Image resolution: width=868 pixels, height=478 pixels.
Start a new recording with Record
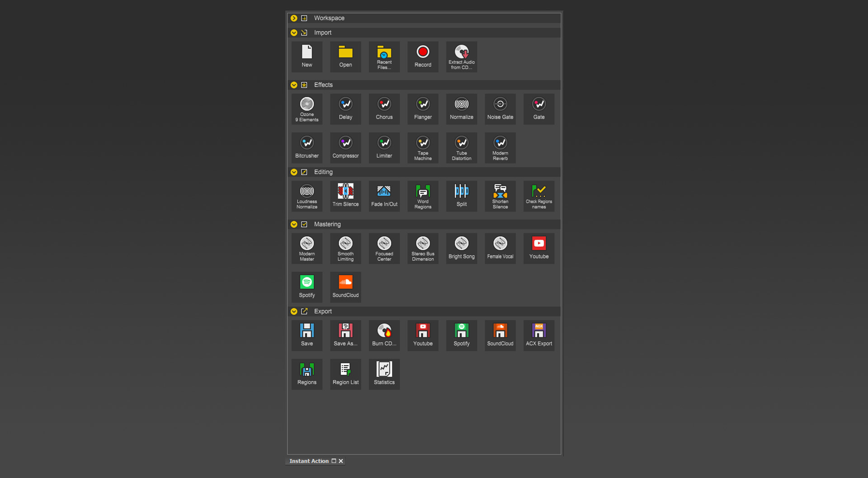(423, 57)
